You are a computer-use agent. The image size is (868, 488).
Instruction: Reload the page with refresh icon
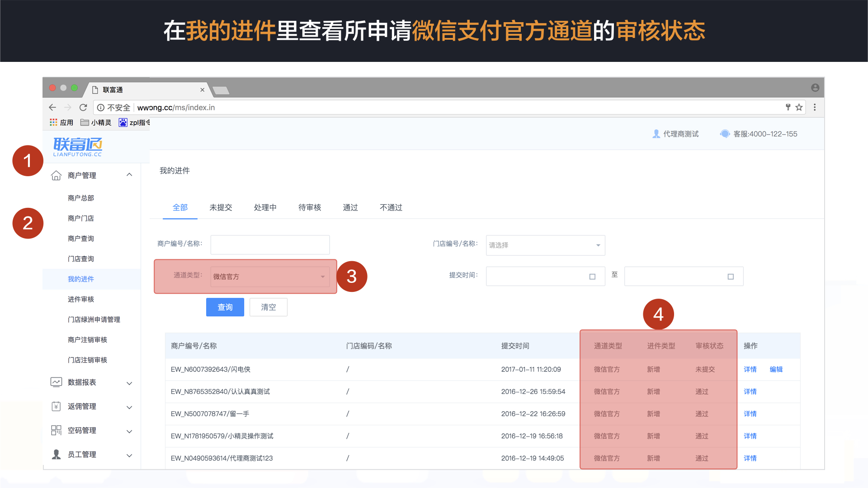coord(83,108)
